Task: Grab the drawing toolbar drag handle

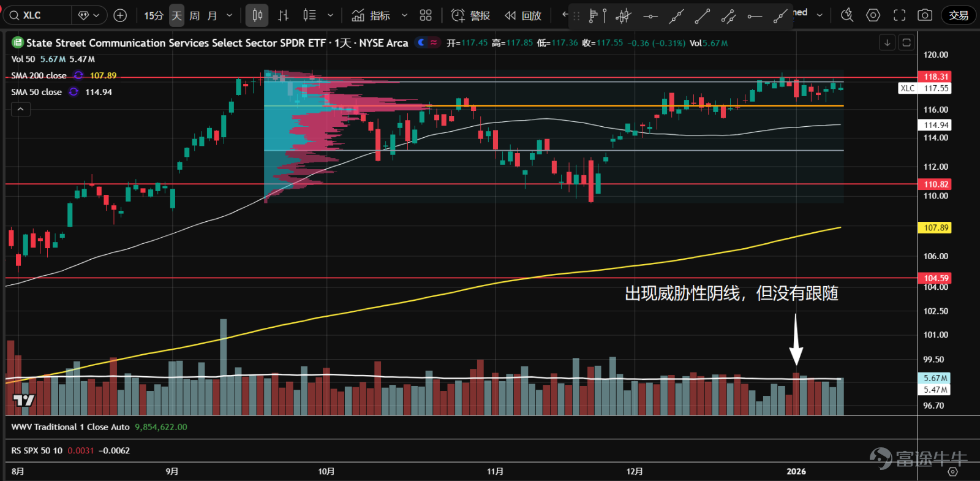Action: (x=576, y=16)
